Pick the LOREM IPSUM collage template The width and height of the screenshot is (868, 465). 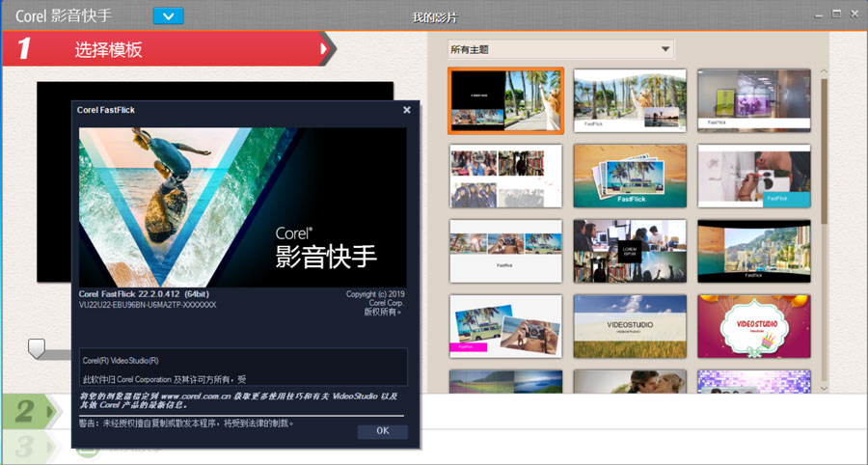630,251
